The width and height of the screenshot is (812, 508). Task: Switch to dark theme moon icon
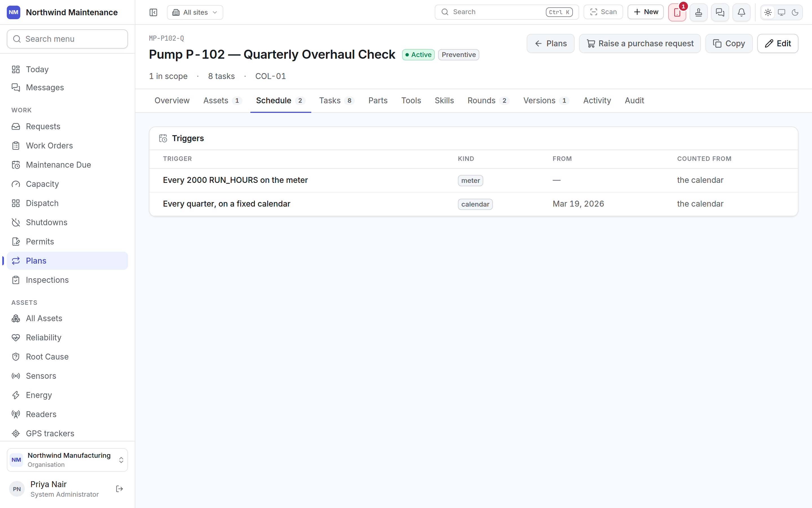[x=795, y=12]
